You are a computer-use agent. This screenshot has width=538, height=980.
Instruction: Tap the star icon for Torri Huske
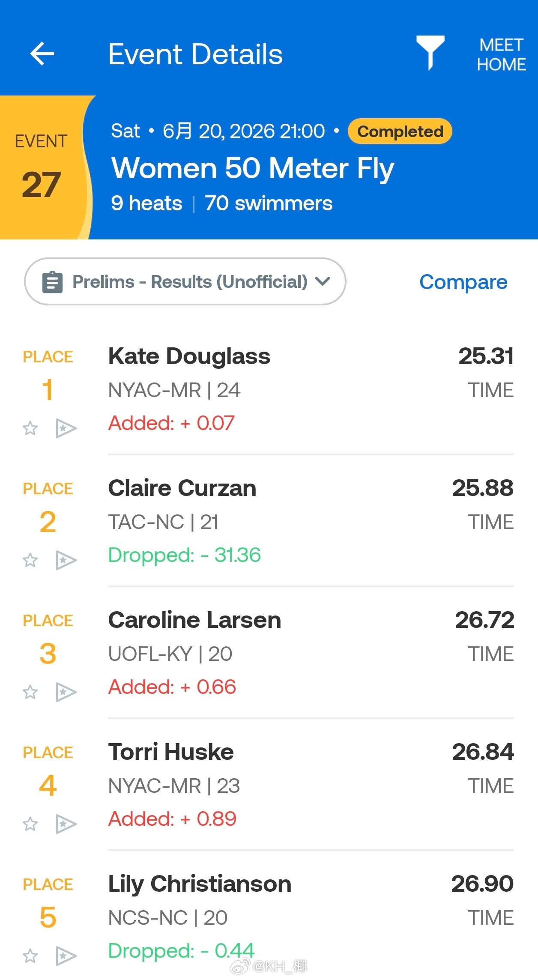pyautogui.click(x=30, y=824)
